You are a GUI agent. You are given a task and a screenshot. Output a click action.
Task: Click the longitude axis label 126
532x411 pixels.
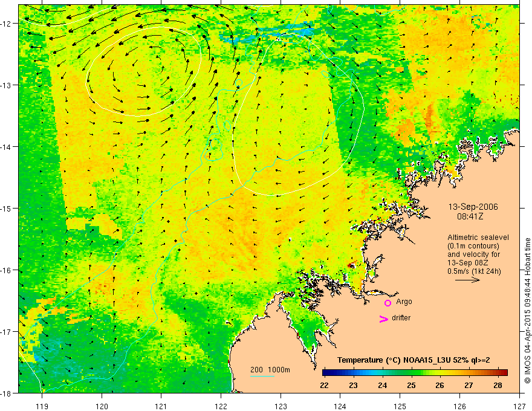pos(459,406)
